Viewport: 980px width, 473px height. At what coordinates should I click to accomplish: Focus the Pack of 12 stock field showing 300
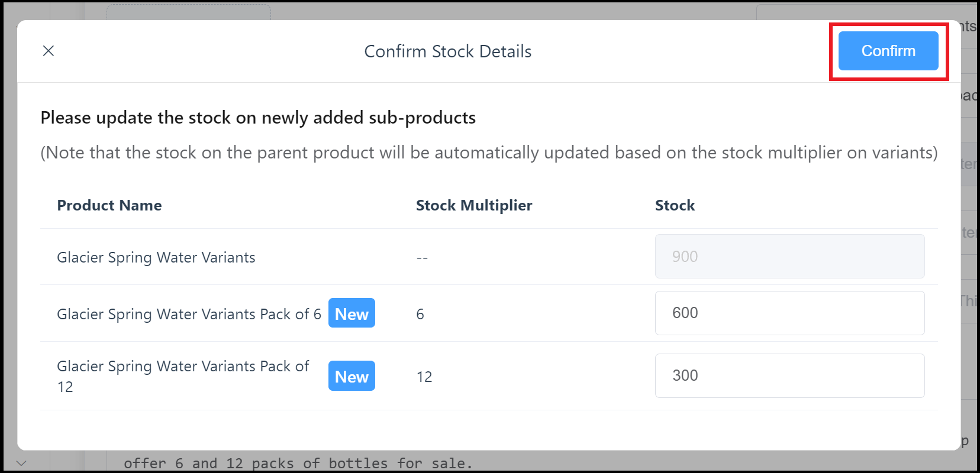789,375
